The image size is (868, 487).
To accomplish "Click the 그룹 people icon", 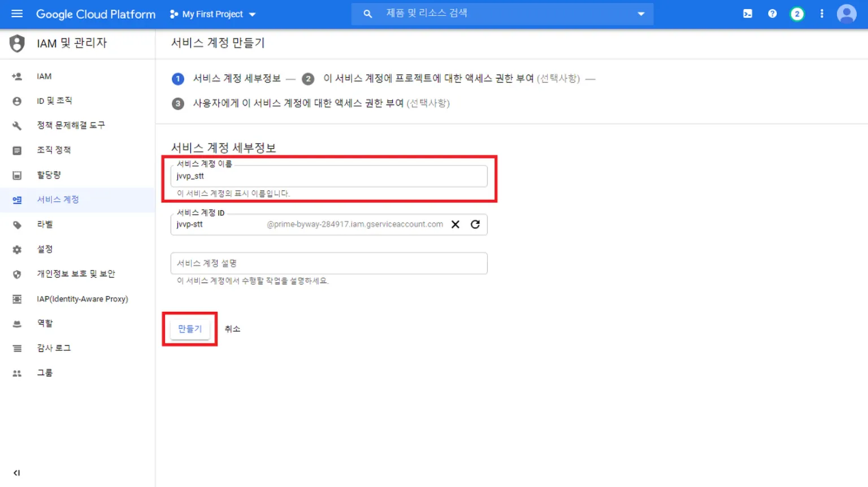I will point(17,373).
